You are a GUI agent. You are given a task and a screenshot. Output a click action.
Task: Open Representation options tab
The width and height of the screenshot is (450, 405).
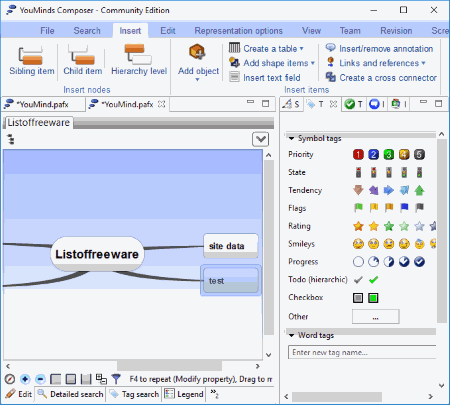coord(238,31)
